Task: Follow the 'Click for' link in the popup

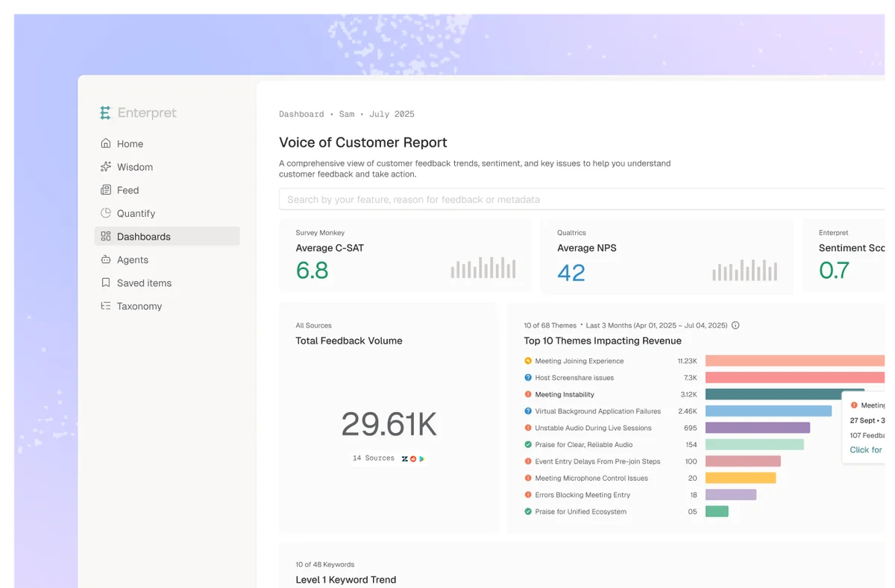Action: [865, 449]
